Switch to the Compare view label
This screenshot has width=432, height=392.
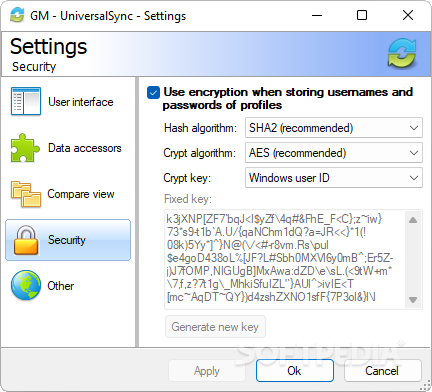[81, 194]
